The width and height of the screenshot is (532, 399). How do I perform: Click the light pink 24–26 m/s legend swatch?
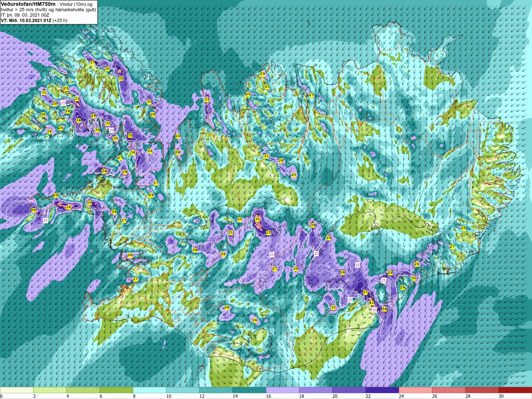click(x=416, y=390)
